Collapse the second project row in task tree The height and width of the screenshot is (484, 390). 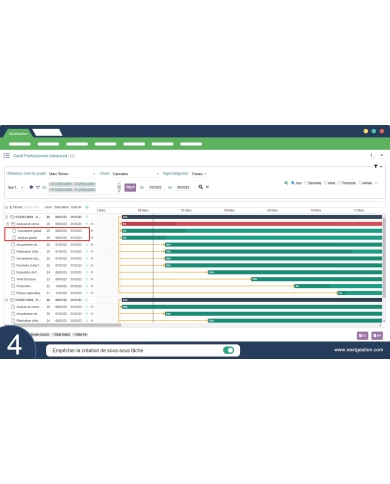pyautogui.click(x=7, y=300)
